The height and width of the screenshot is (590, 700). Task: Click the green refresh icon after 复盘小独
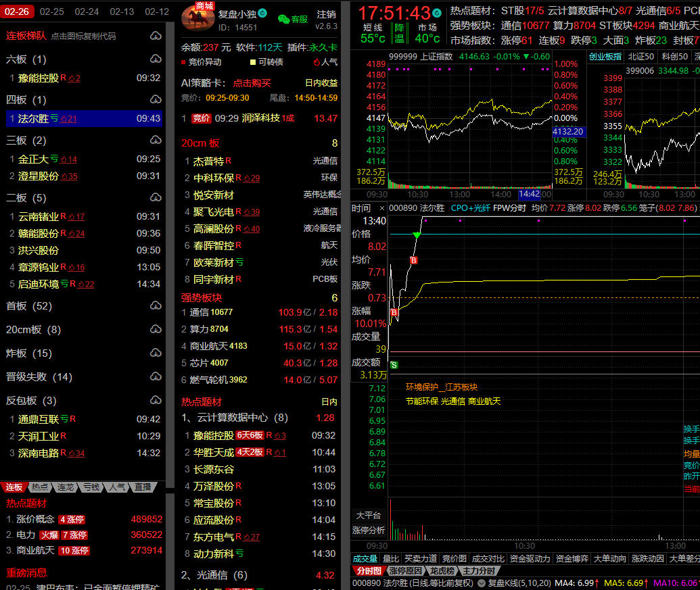pyautogui.click(x=262, y=14)
